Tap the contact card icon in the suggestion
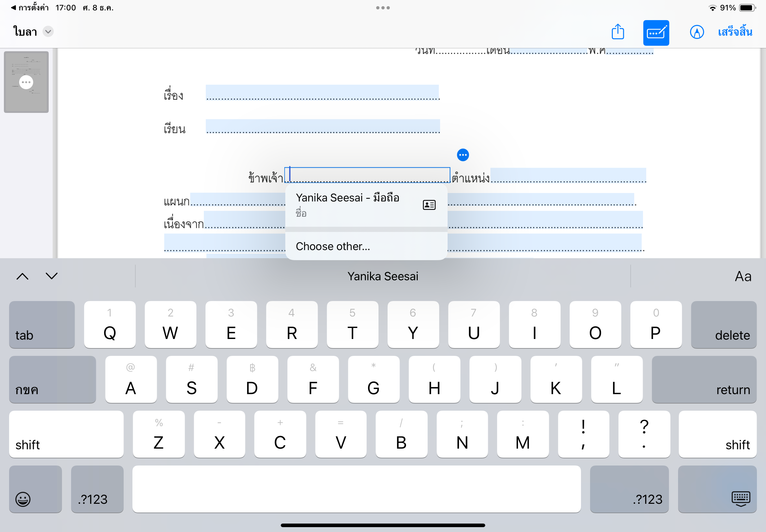This screenshot has width=766, height=532. coord(429,205)
